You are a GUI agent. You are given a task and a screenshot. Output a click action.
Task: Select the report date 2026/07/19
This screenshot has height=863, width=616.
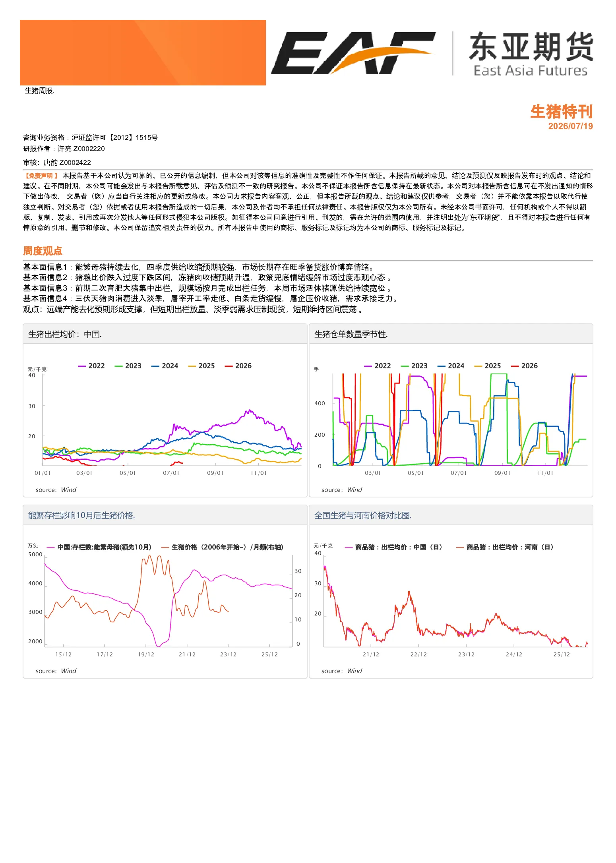click(570, 126)
